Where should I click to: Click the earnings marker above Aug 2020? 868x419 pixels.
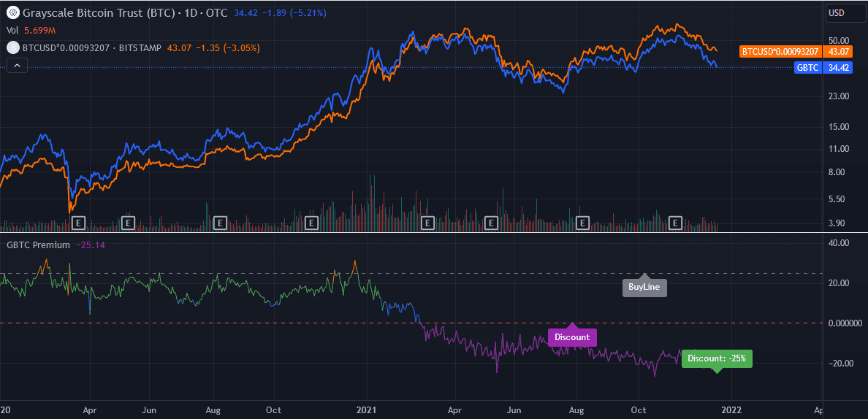(219, 222)
